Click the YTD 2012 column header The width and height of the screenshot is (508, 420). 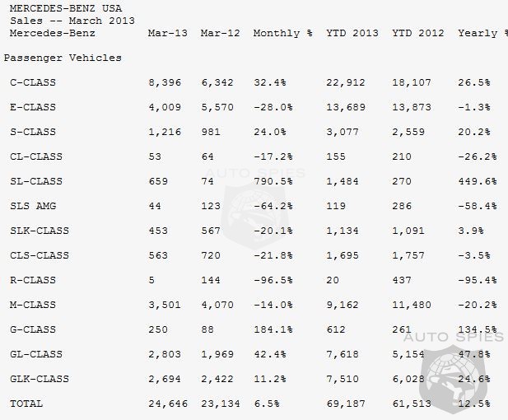[417, 33]
